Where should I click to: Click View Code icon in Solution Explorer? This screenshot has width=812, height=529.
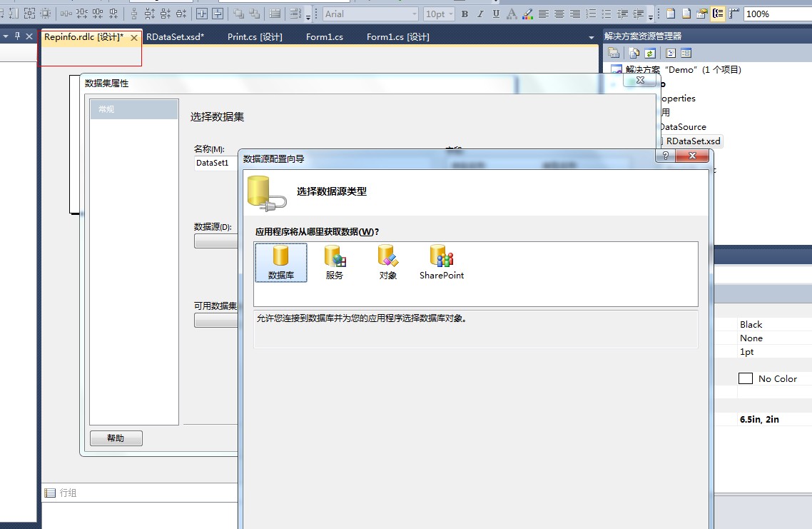tap(671, 53)
